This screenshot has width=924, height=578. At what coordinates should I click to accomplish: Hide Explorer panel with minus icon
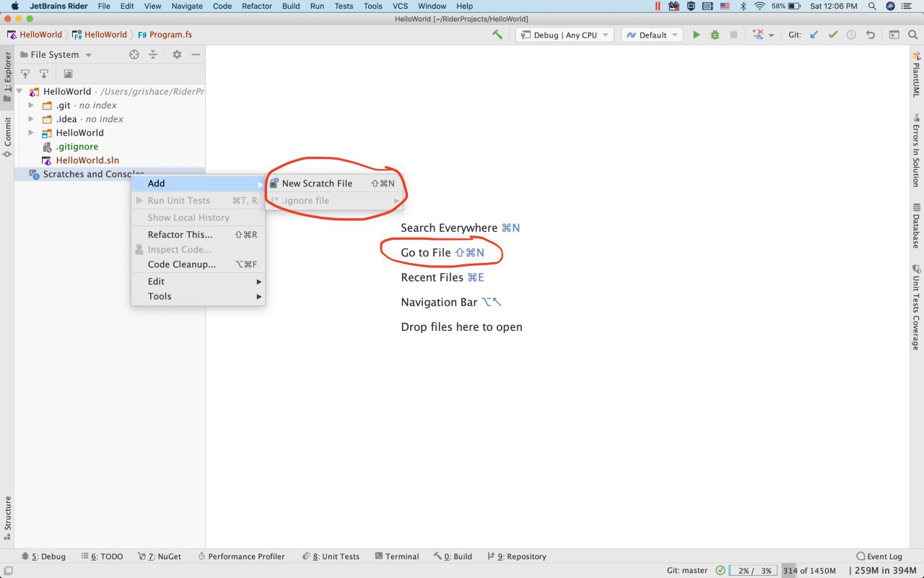(x=196, y=54)
